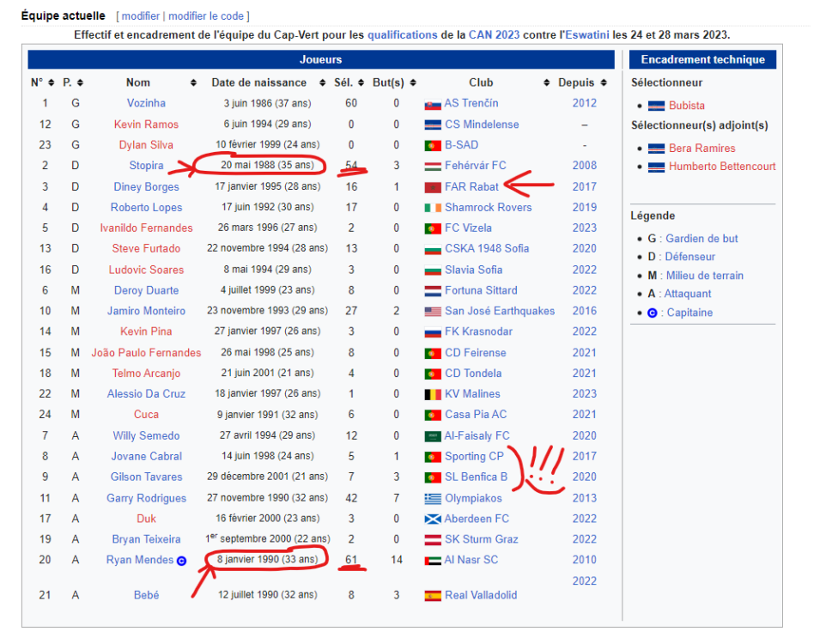820x644 pixels.
Task: Open the Garry Rodrigues player page
Action: [146, 498]
